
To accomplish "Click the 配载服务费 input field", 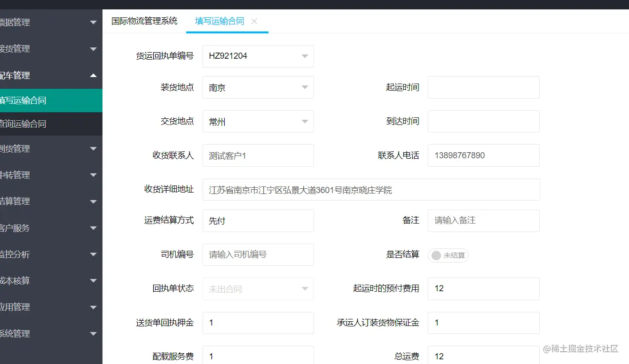I will coord(258,355).
